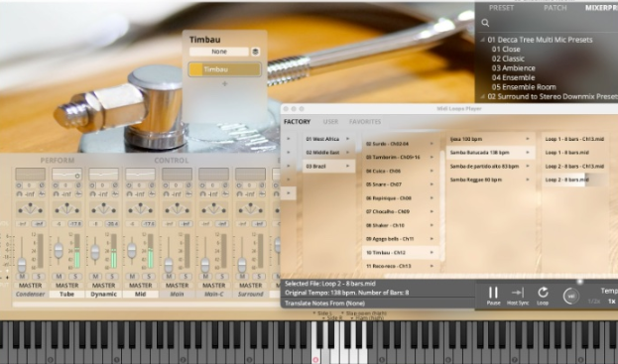Select Loop 1 - 8 bars.mid file
Image resolution: width=618 pixels, height=364 pixels.
566,153
